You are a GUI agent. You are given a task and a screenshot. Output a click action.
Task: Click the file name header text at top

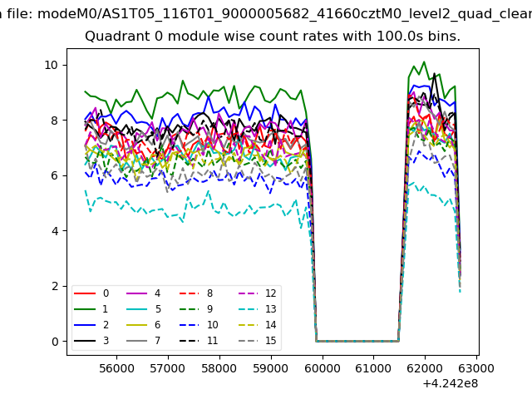pos(266,12)
